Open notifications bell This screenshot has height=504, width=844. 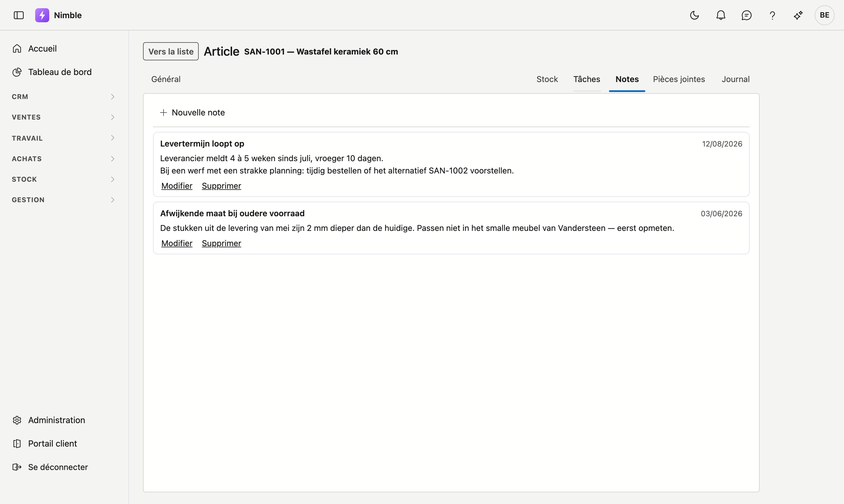tap(721, 15)
